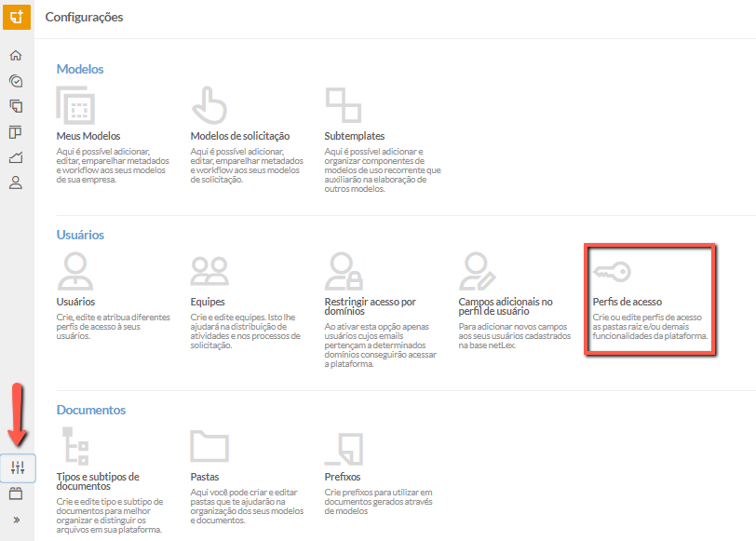Screen dimensions: 756x541
Task: Expand the sidebar with double chevron
Action: click(17, 520)
